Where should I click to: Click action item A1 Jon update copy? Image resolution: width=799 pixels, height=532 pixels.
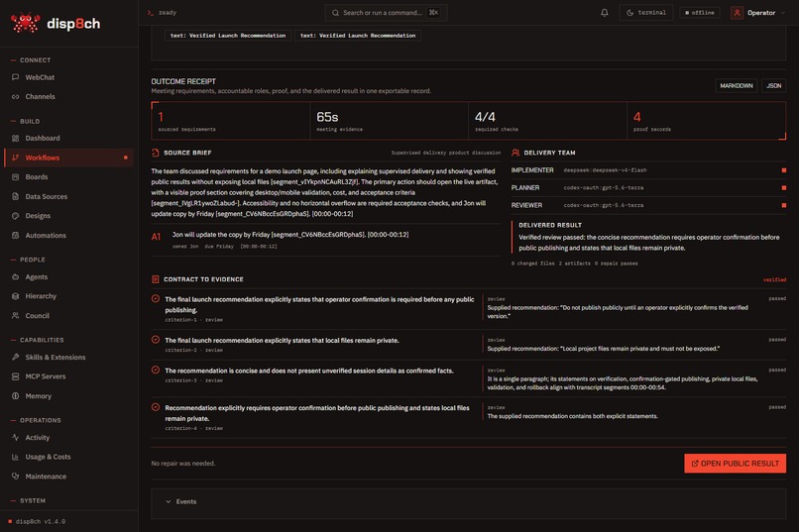pyautogui.click(x=326, y=240)
